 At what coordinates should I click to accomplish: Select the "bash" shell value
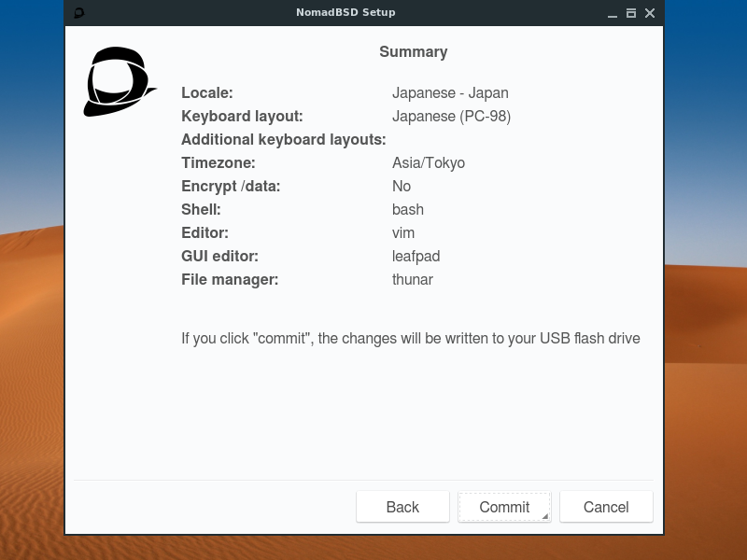[x=408, y=209]
